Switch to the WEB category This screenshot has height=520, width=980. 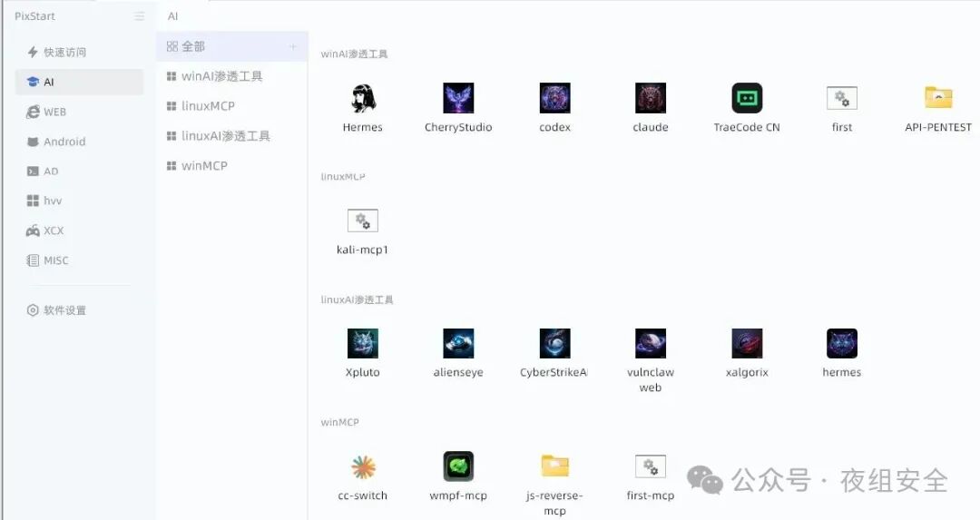tap(79, 112)
